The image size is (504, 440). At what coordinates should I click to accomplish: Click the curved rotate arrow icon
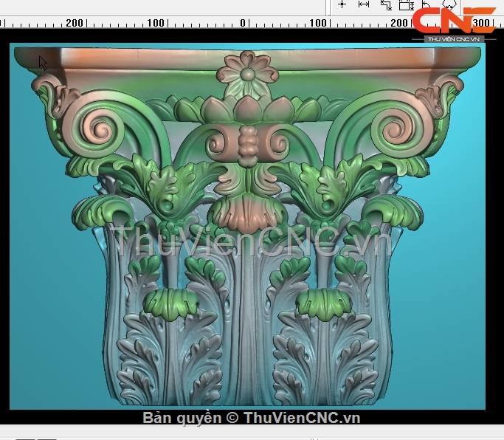(x=427, y=4)
